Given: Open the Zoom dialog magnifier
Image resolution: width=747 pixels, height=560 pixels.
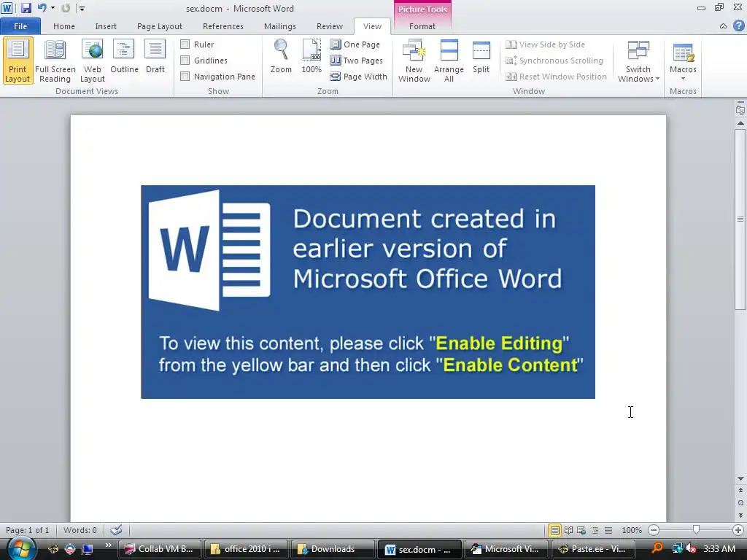Looking at the screenshot, I should [281, 57].
